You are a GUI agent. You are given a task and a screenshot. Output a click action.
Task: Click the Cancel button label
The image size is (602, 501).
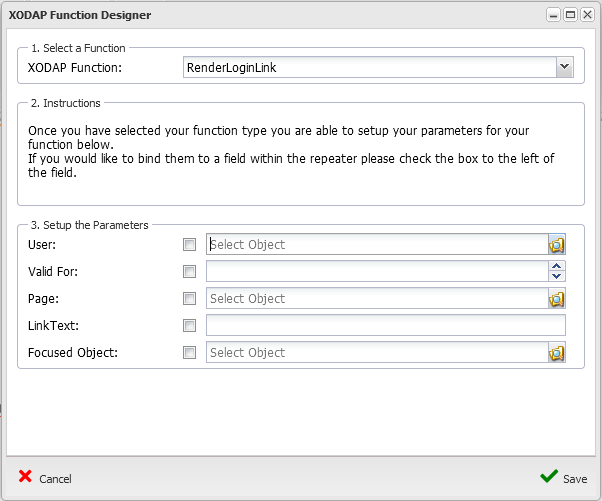(55, 479)
